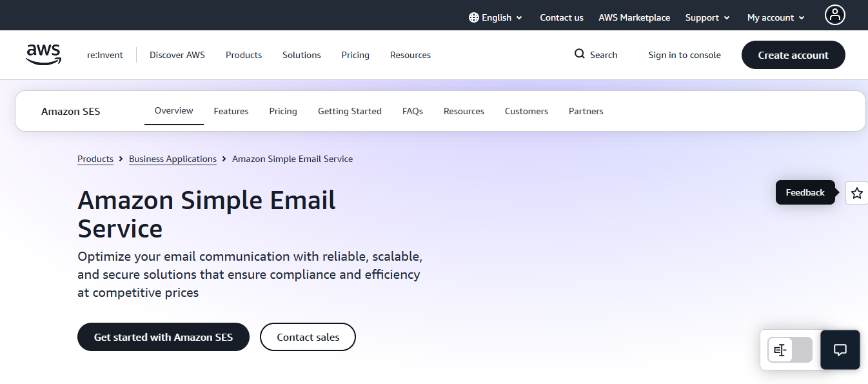
Task: Switch to the SES Pricing tab
Action: [x=283, y=111]
